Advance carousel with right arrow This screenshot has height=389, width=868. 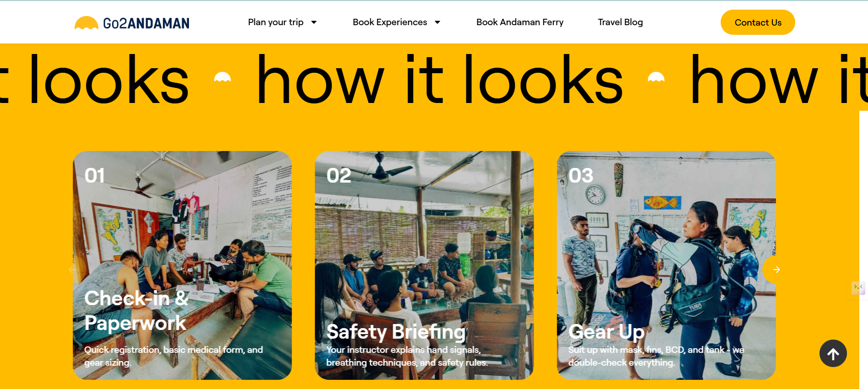[776, 270]
